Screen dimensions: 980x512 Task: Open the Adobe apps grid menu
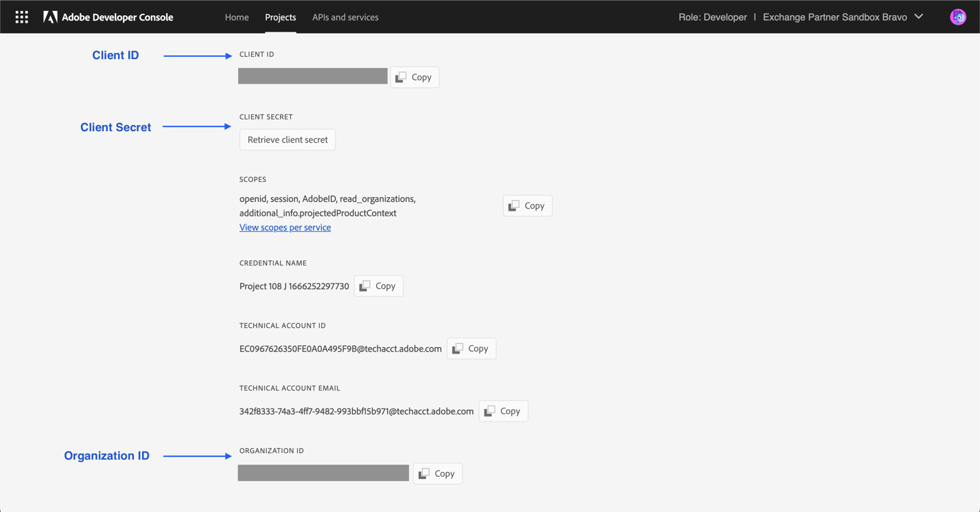click(x=21, y=16)
